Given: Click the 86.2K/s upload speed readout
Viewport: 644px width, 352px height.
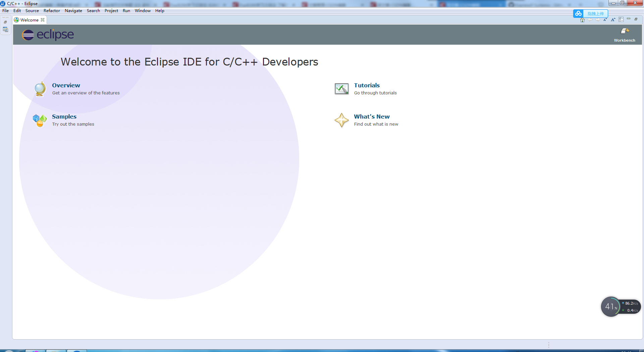Looking at the screenshot, I should [x=630, y=303].
